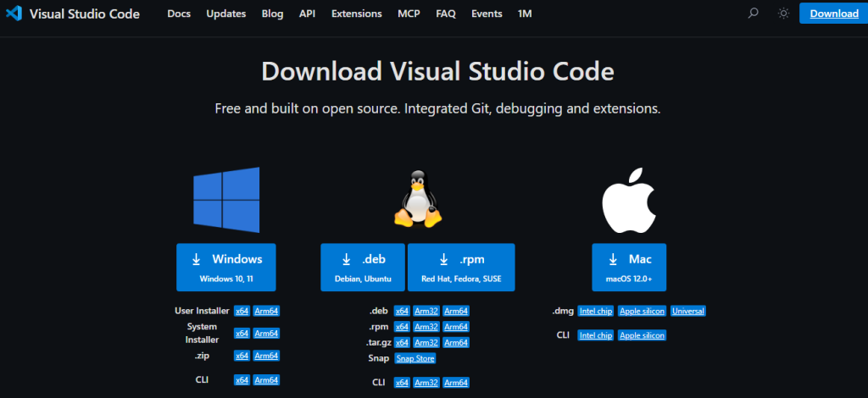
Task: Select Universal .dmg download link
Action: pos(687,311)
